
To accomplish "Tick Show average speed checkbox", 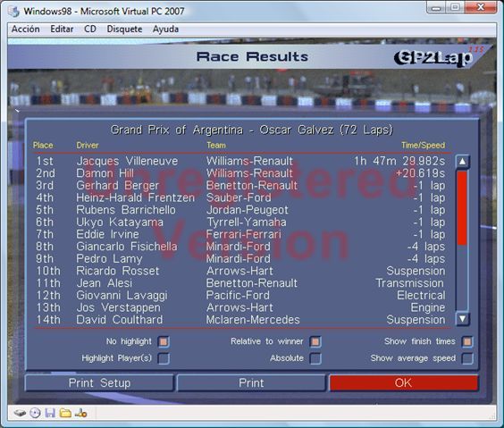I will tap(467, 358).
